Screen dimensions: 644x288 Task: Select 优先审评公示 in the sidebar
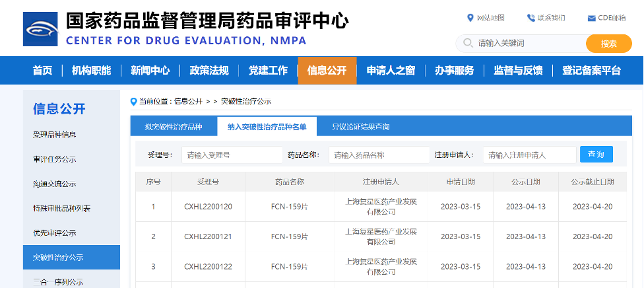55,233
